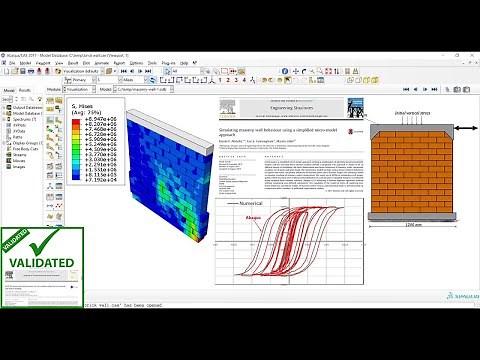480x360 pixels.
Task: Switch to the Results tab
Action: coord(25,90)
